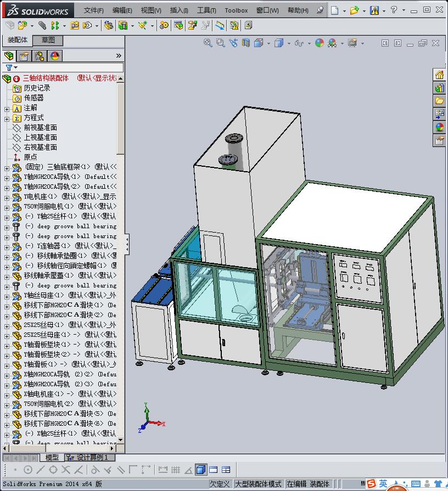Click the Previous View icon
This screenshot has width=448, height=491.
pos(233,43)
